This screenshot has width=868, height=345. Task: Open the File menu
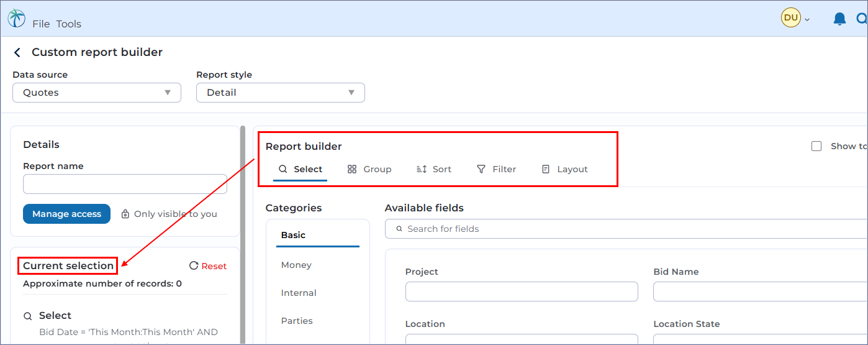tap(41, 24)
